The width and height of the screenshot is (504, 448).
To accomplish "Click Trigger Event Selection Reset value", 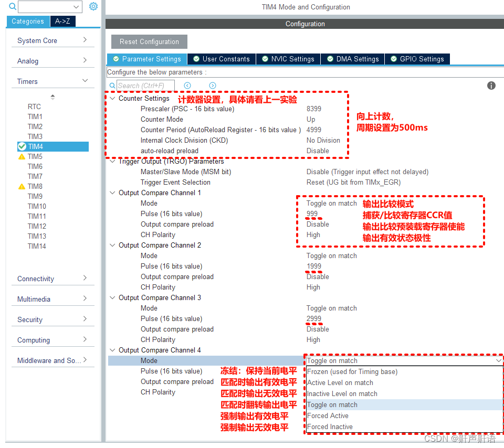I will click(353, 183).
